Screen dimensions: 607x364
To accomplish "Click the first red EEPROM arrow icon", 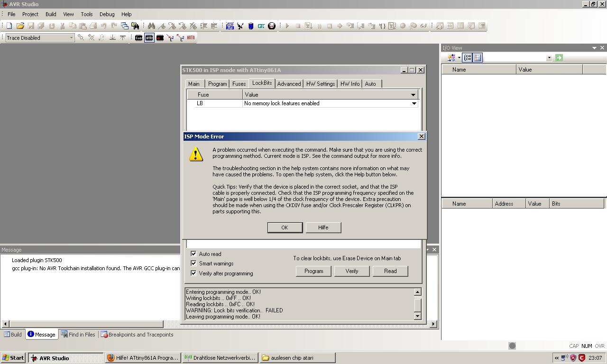I will [x=170, y=38].
